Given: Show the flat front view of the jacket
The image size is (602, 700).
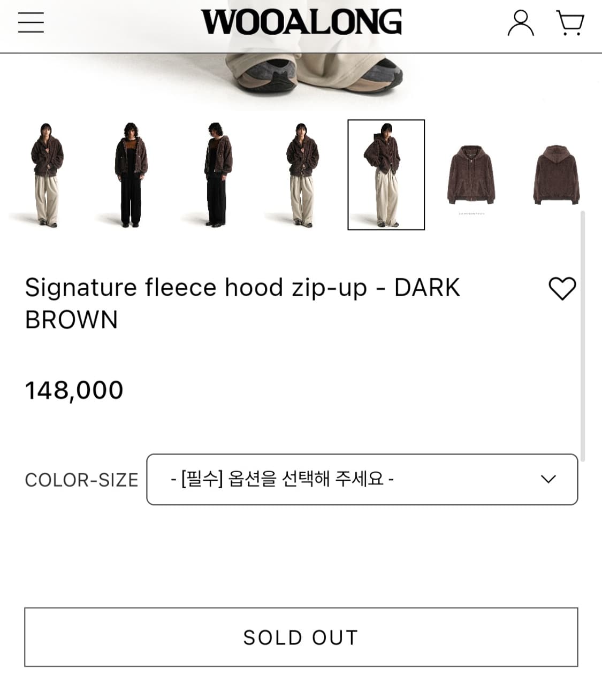Looking at the screenshot, I should 471,175.
